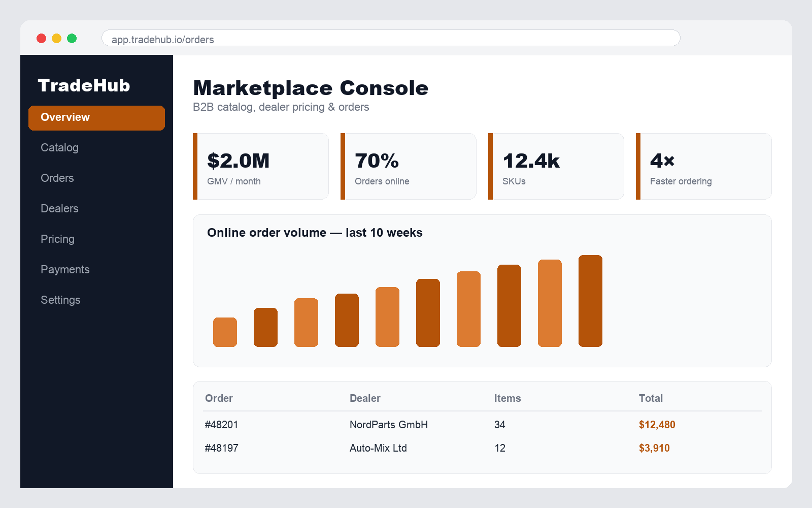Click the Dealer column header
The height and width of the screenshot is (508, 812).
[365, 398]
